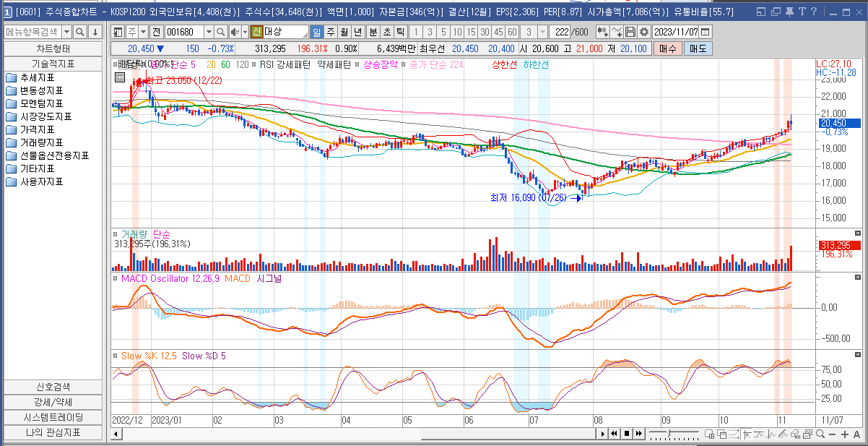The image size is (868, 446).
Task: Expand the 거래량지표 folder
Action: pyautogui.click(x=35, y=143)
